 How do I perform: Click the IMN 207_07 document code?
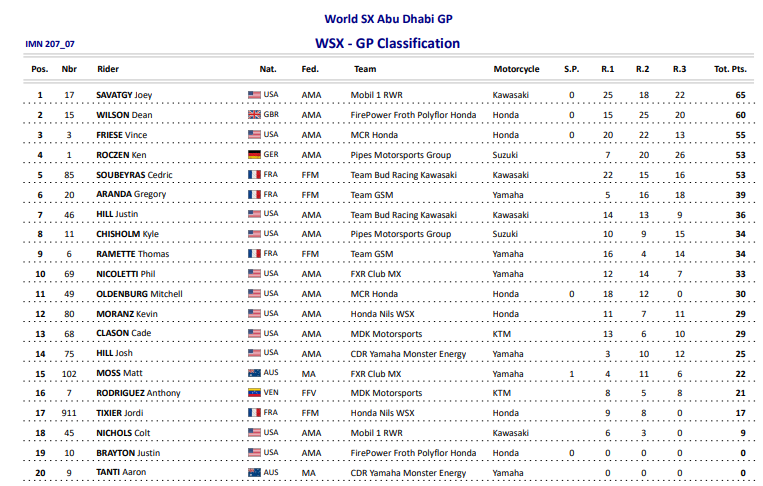[49, 45]
